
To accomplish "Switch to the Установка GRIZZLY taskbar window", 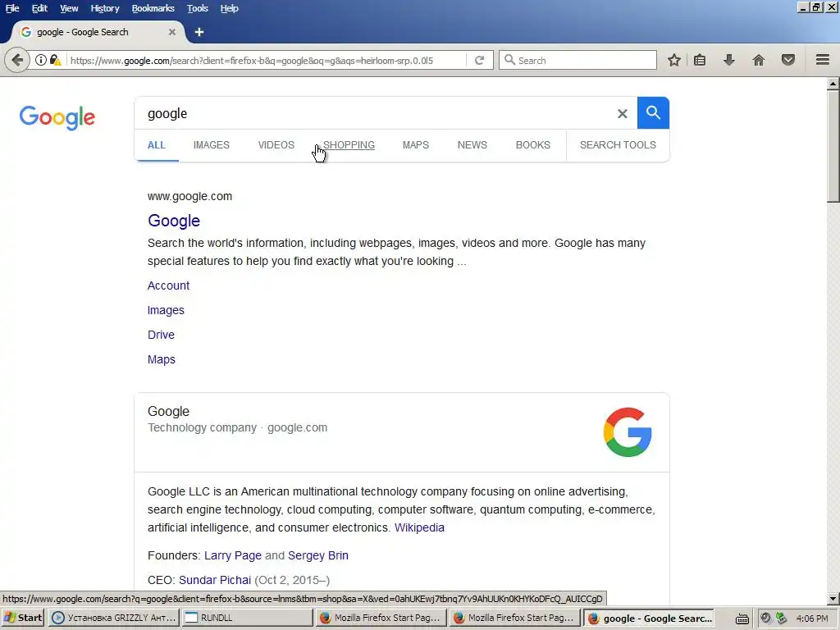I will pos(114,618).
